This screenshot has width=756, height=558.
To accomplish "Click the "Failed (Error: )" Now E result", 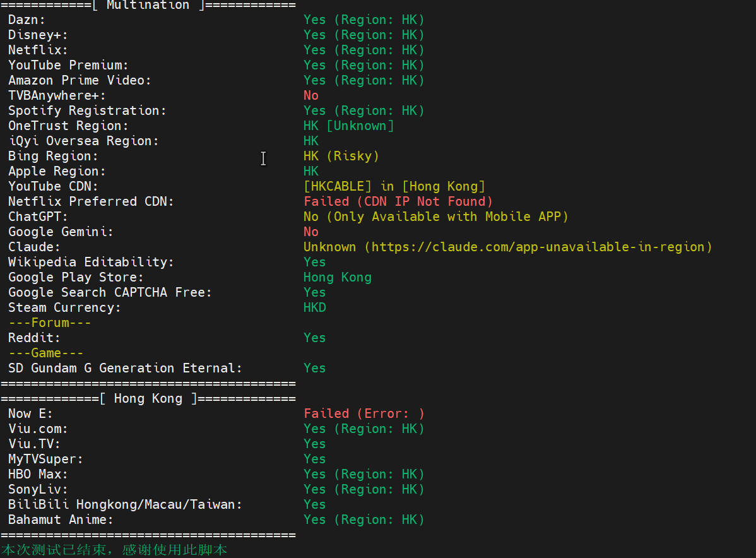I will (x=364, y=413).
